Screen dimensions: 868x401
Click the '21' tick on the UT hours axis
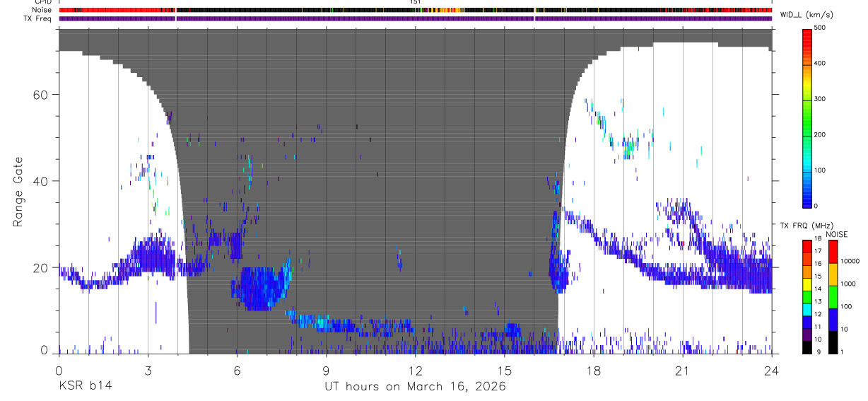682,370
